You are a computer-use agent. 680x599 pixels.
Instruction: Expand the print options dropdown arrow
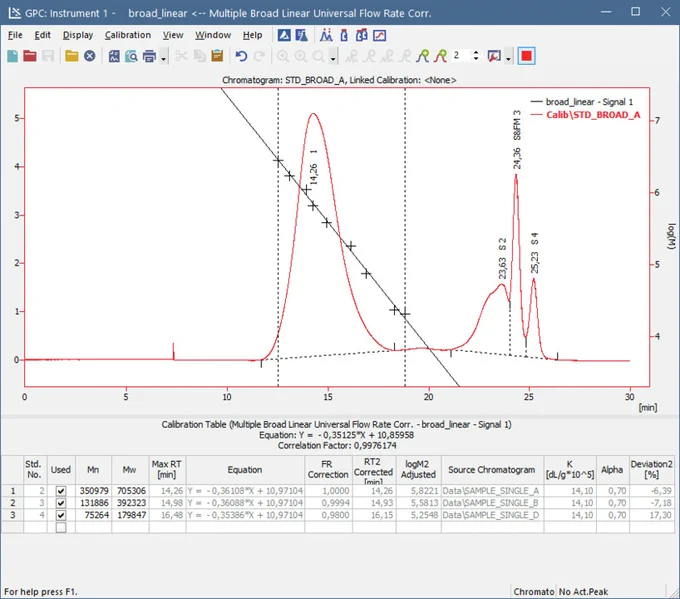click(163, 58)
